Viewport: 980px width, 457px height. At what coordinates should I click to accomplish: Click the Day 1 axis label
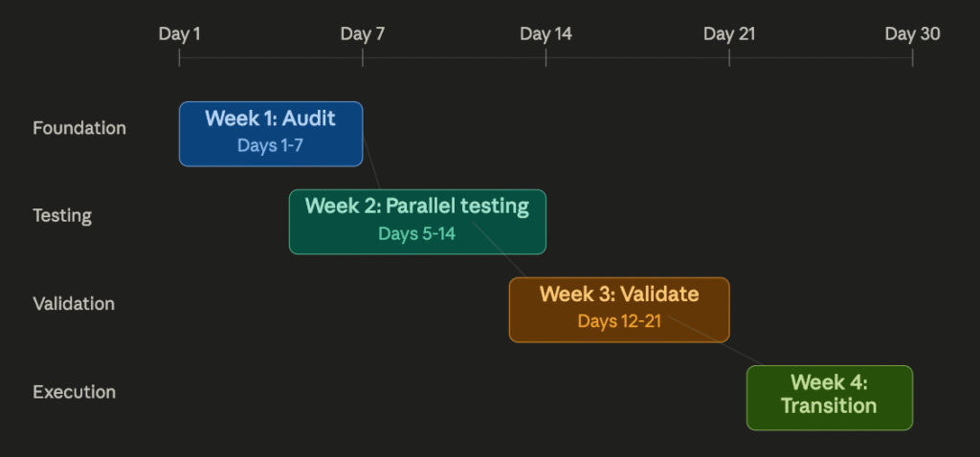coord(179,34)
